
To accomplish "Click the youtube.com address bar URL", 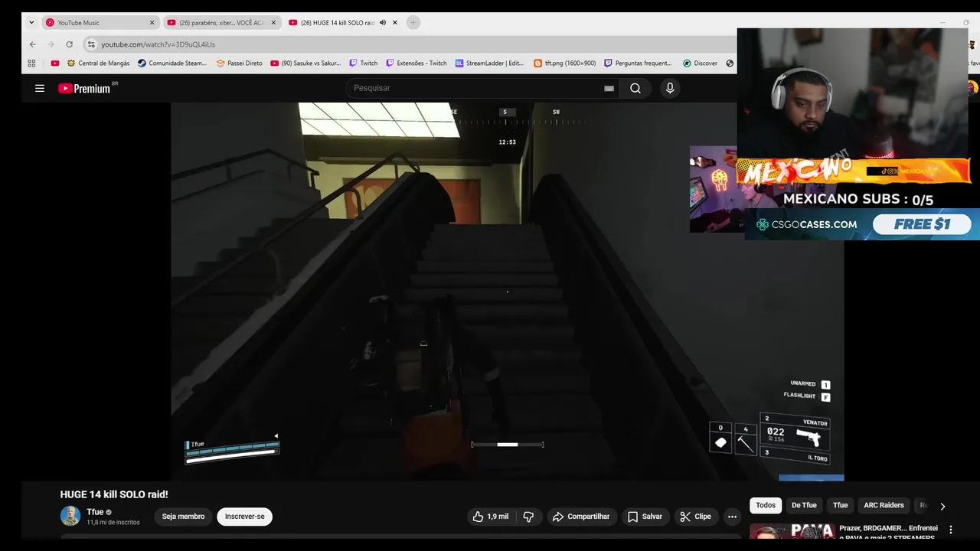I will coord(158,44).
